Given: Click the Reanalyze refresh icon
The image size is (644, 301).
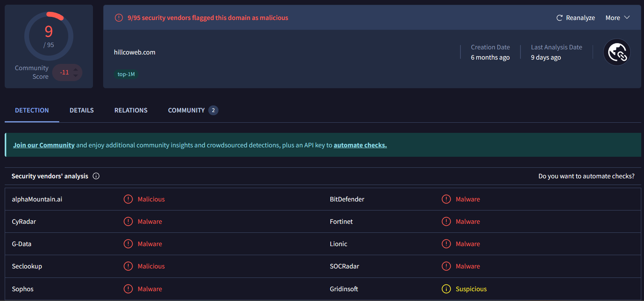Looking at the screenshot, I should (x=559, y=18).
